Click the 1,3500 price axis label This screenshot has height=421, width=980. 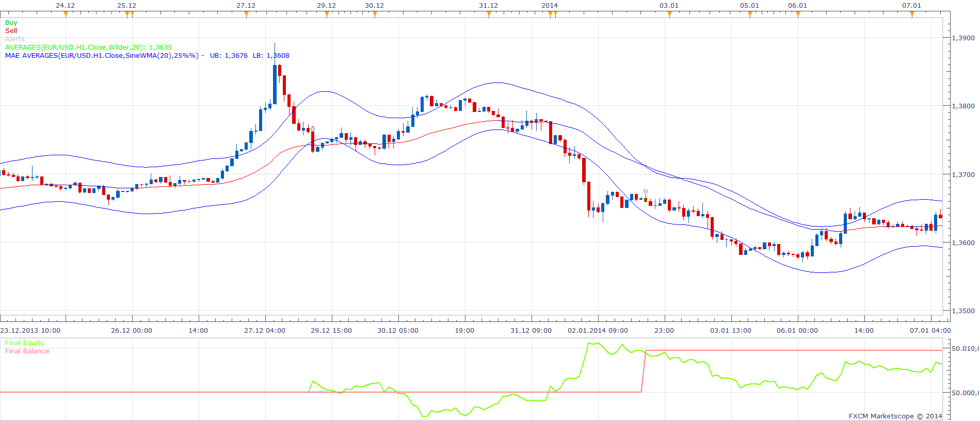[x=963, y=311]
